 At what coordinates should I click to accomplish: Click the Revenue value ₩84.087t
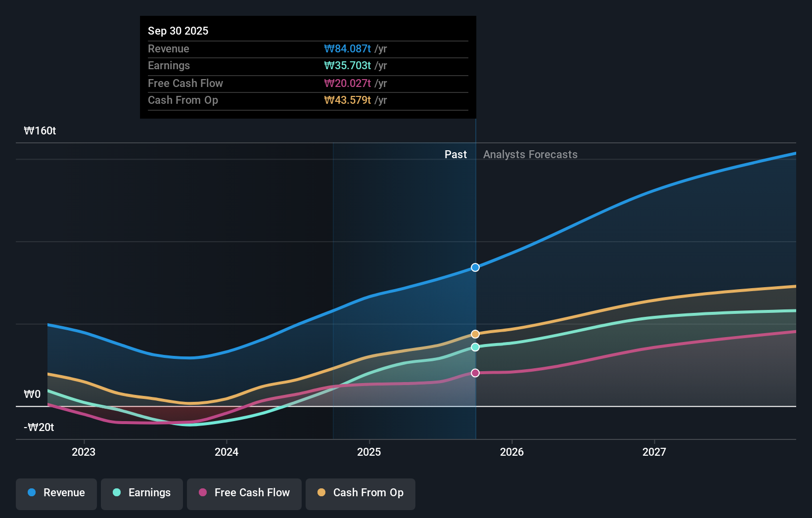point(348,48)
